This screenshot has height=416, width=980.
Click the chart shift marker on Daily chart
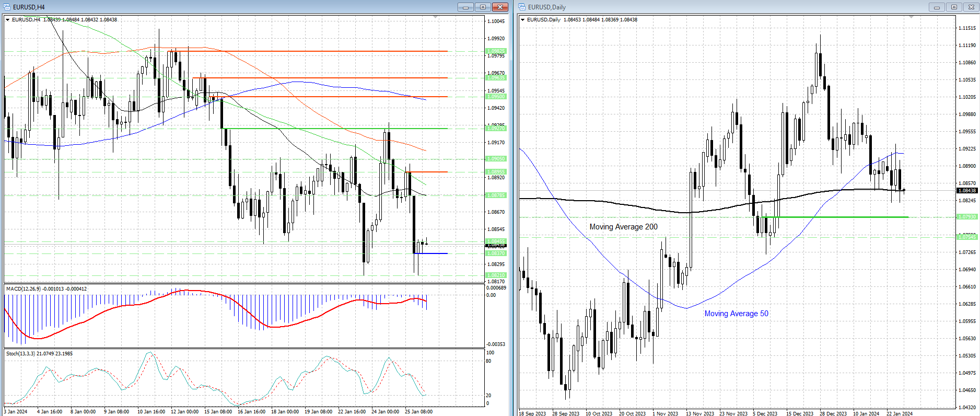912,18
